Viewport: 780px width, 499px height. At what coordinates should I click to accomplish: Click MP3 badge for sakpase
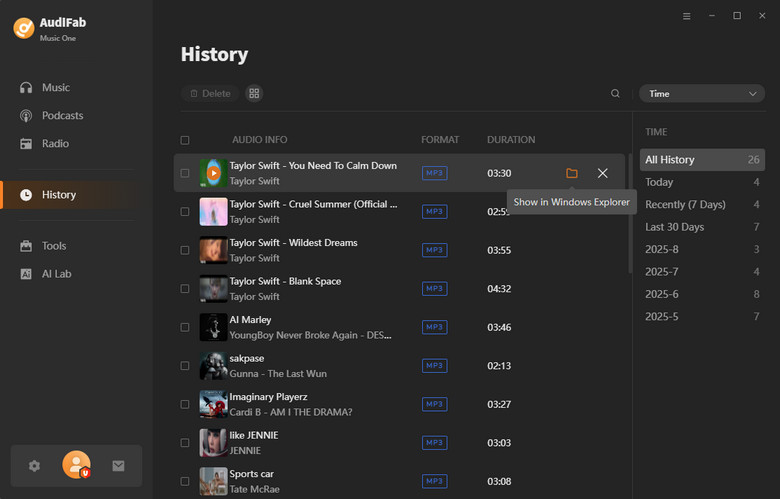click(434, 366)
